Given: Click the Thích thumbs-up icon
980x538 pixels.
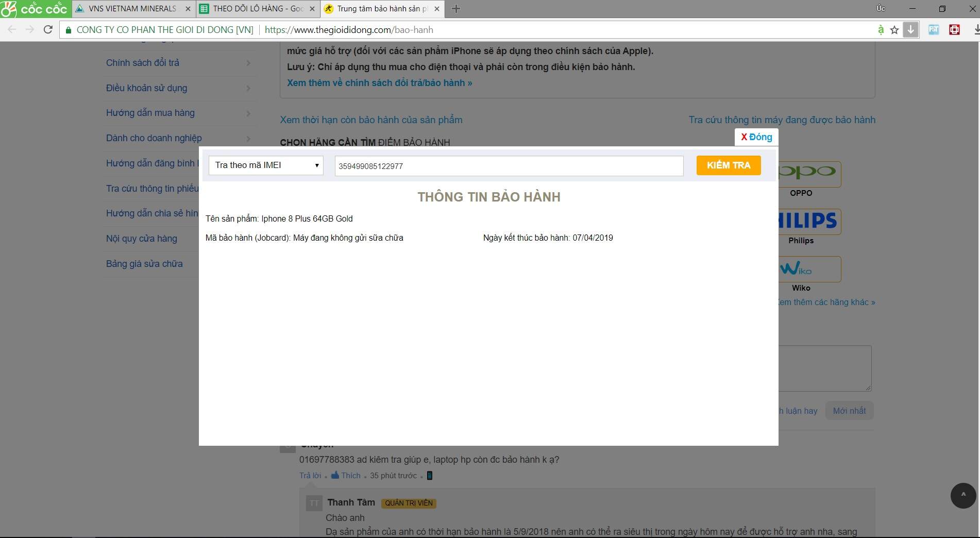Looking at the screenshot, I should (x=335, y=475).
